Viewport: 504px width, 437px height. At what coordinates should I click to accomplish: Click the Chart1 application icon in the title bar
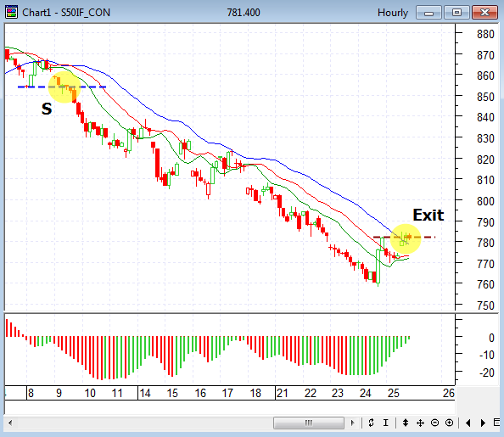coord(11,12)
